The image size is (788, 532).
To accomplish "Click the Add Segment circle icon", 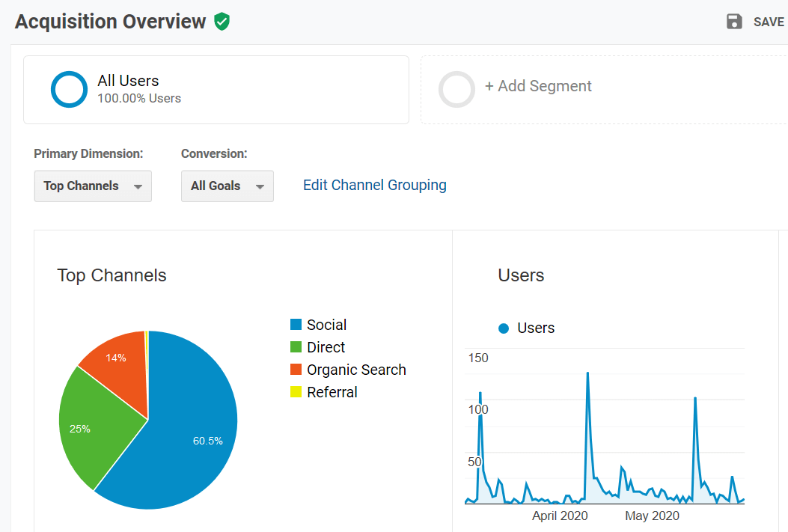I will pos(456,89).
